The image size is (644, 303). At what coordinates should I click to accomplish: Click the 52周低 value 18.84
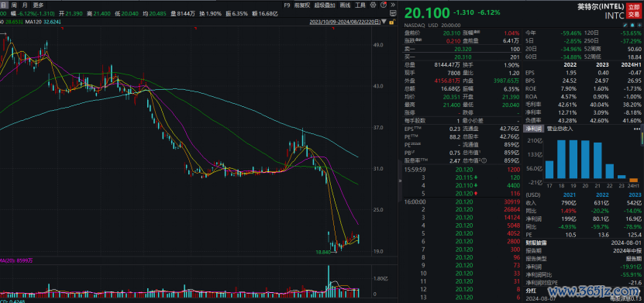[634, 57]
